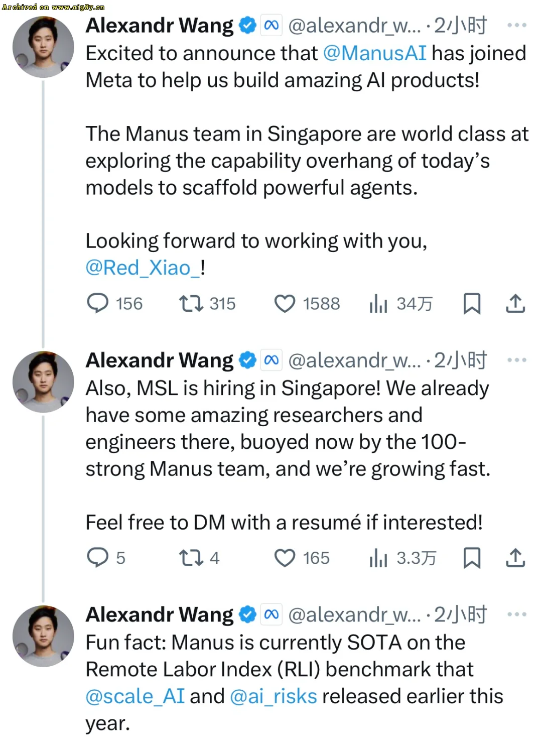Image resolution: width=542 pixels, height=756 pixels.
Task: Click the Meta infinity badge next to Alexandr Wang
Action: (x=272, y=25)
